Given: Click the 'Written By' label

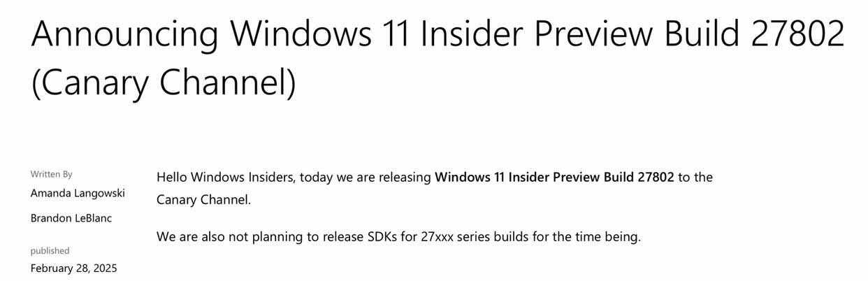Looking at the screenshot, I should pos(51,174).
